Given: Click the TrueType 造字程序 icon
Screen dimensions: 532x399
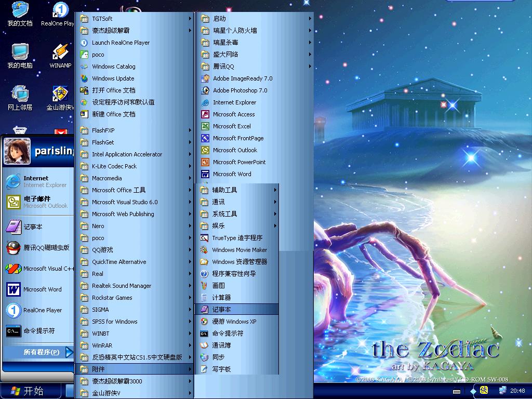Looking at the screenshot, I should pyautogui.click(x=204, y=238).
